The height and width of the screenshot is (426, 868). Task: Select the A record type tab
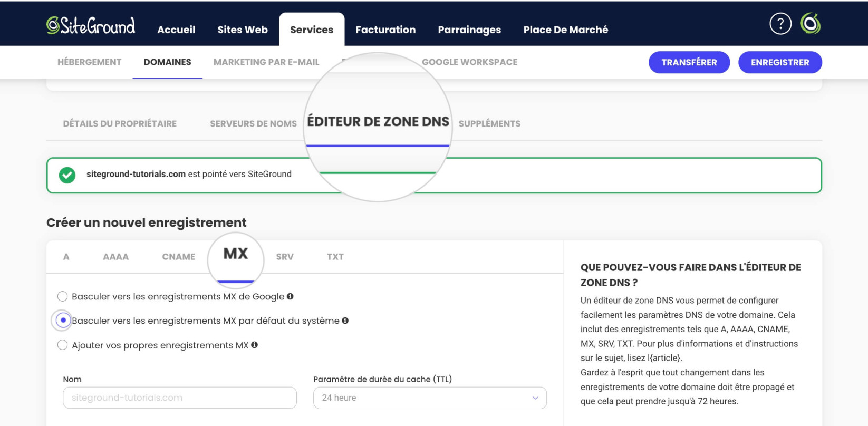[x=66, y=257]
